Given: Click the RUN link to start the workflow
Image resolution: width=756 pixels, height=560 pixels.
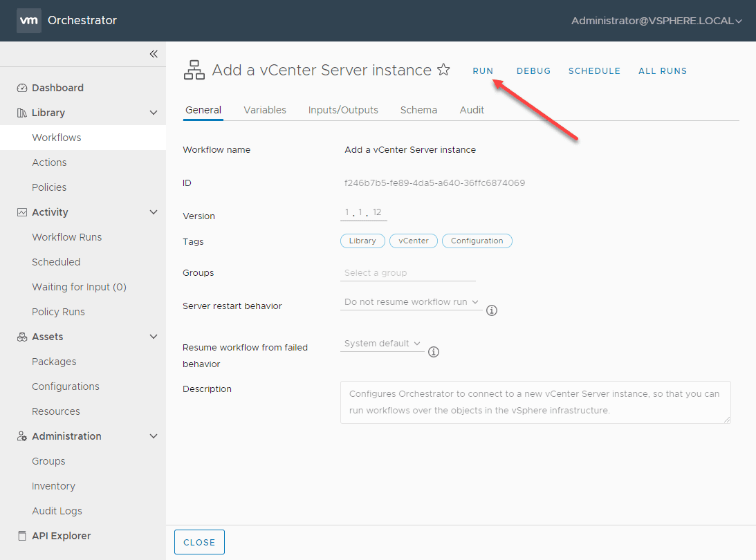Looking at the screenshot, I should point(483,71).
